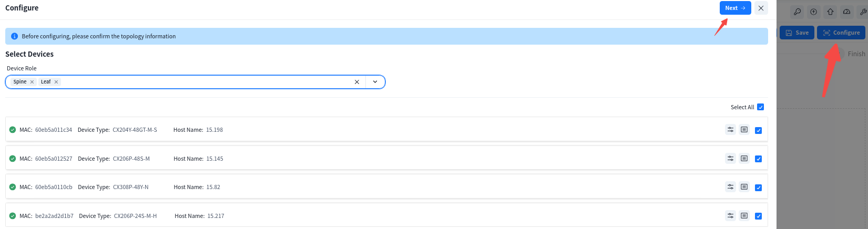868x229 pixels.
Task: Click the circled up-arrow upload icon
Action: click(x=813, y=12)
